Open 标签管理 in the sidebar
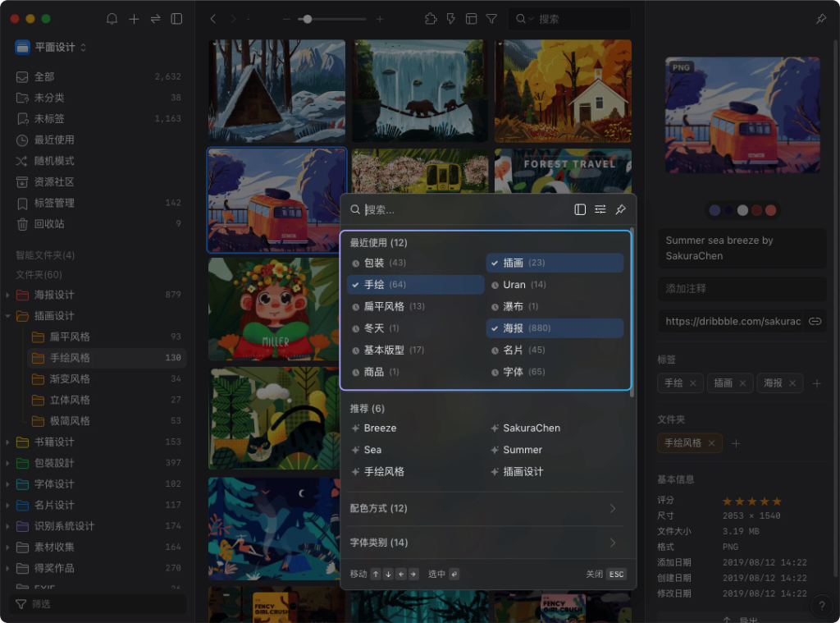The image size is (840, 623). click(54, 203)
